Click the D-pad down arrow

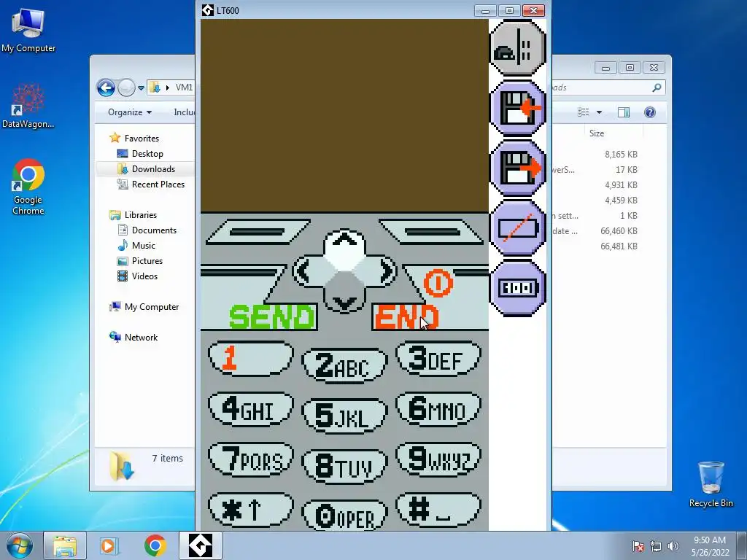click(x=344, y=301)
